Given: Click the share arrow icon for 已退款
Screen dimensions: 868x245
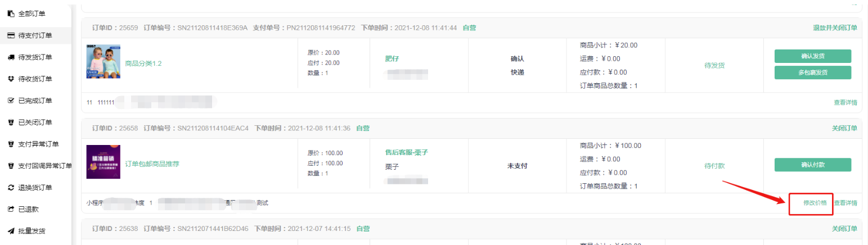Looking at the screenshot, I should point(11,210).
